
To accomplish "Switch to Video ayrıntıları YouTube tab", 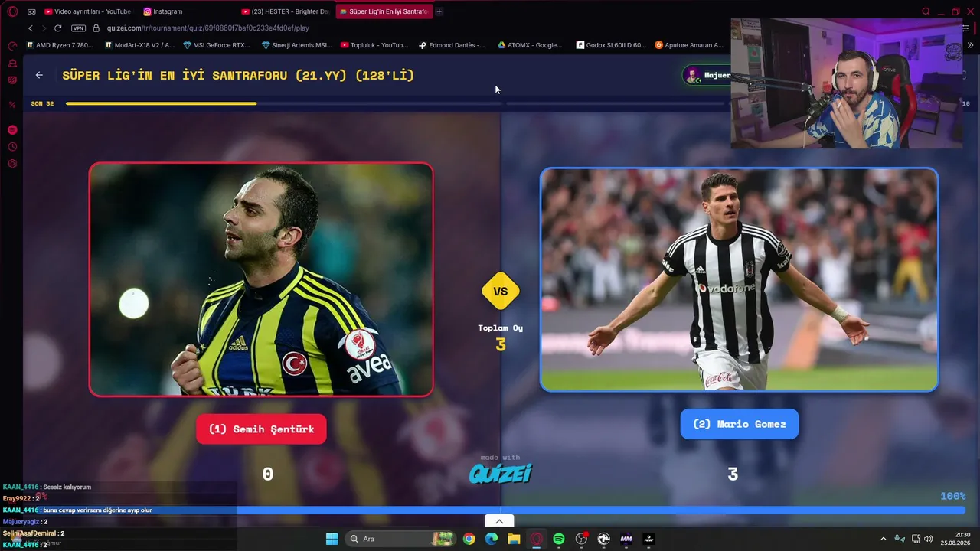I will (x=88, y=11).
